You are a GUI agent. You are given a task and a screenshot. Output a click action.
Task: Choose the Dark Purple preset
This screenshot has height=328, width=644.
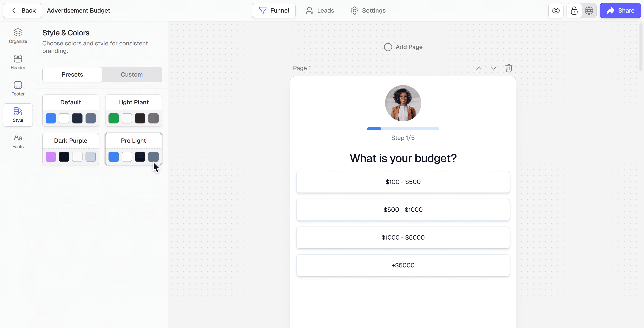[x=70, y=149]
